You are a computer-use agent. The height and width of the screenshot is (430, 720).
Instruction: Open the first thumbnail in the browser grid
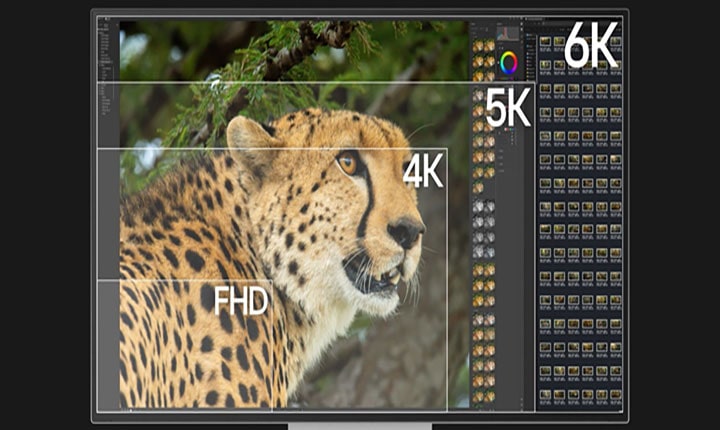(545, 42)
